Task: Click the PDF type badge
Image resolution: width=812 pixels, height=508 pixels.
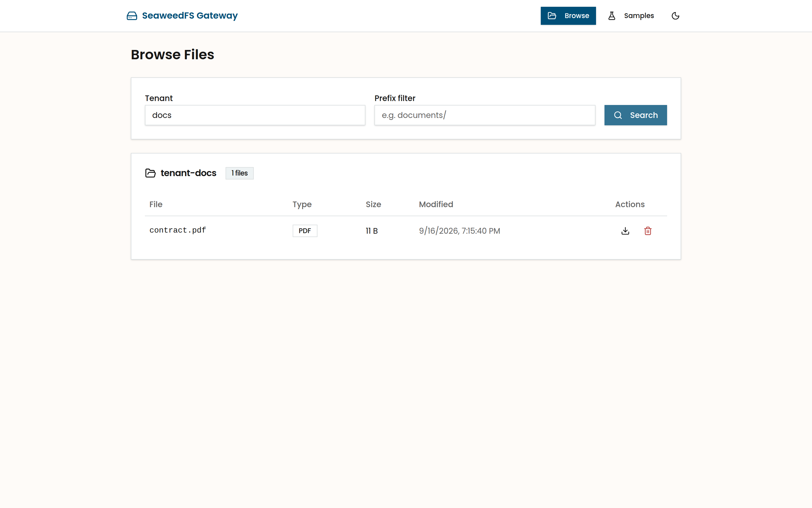Action: pyautogui.click(x=305, y=231)
